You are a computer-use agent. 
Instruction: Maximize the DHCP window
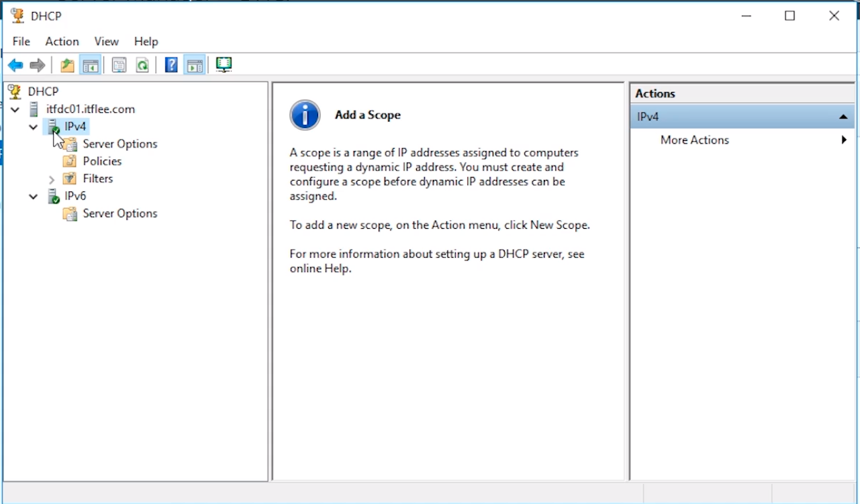(x=790, y=15)
